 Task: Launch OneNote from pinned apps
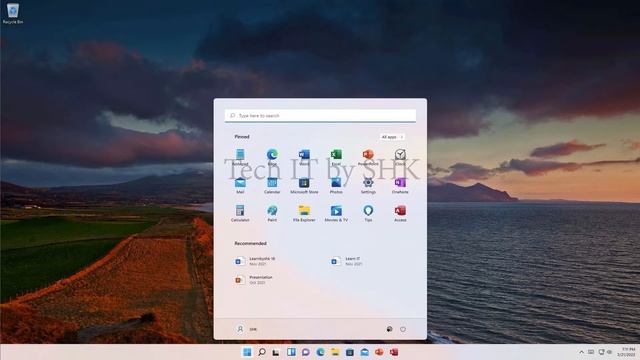point(400,185)
